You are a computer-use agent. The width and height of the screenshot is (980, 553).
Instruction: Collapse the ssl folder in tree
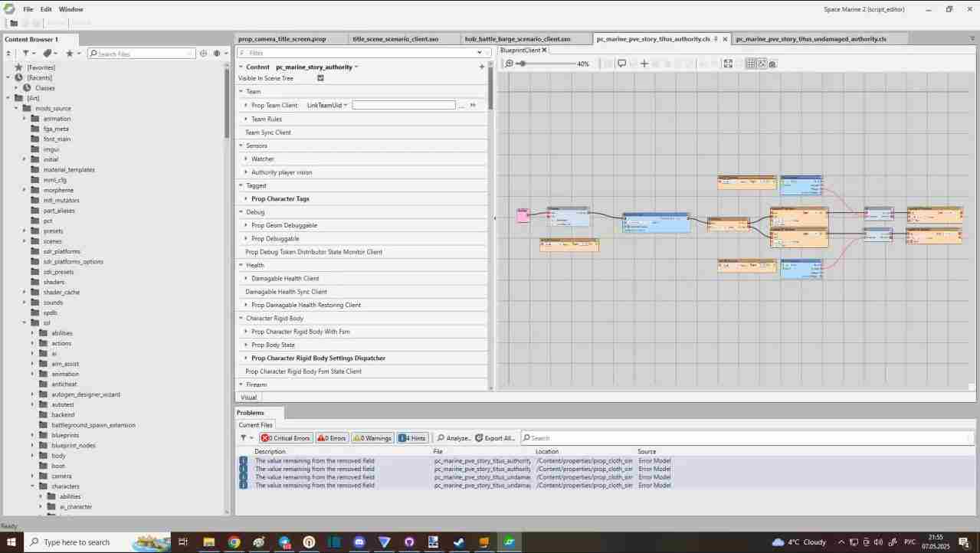25,322
